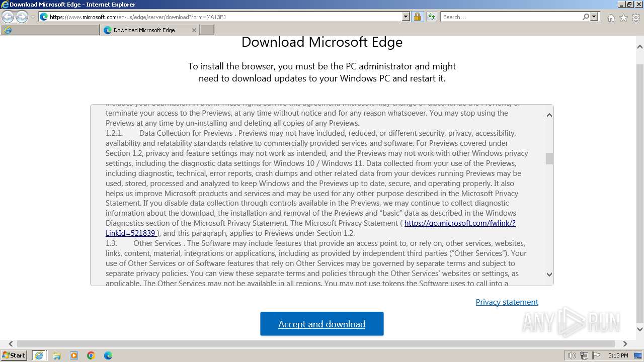Click the volume speaker tray icon
The image size is (644, 362).
coord(572,355)
